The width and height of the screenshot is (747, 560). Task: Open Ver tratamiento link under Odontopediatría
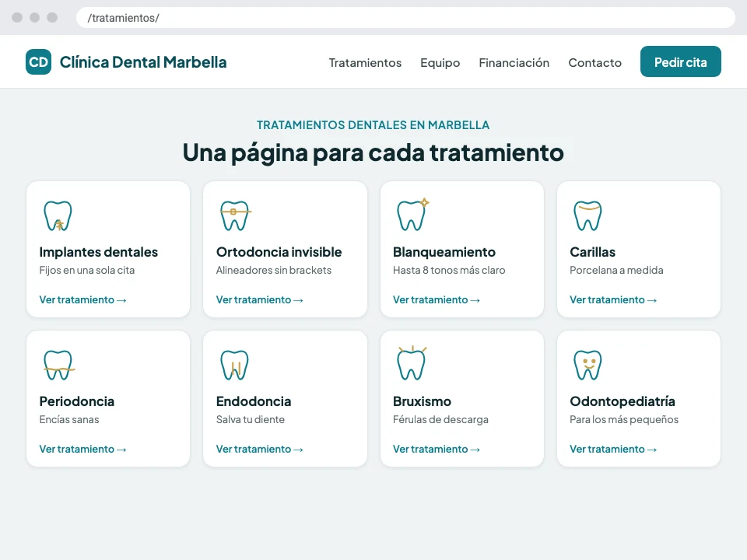tap(613, 449)
